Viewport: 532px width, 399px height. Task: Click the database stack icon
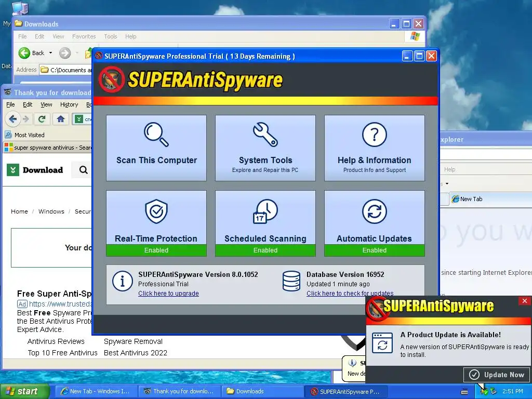pos(291,281)
